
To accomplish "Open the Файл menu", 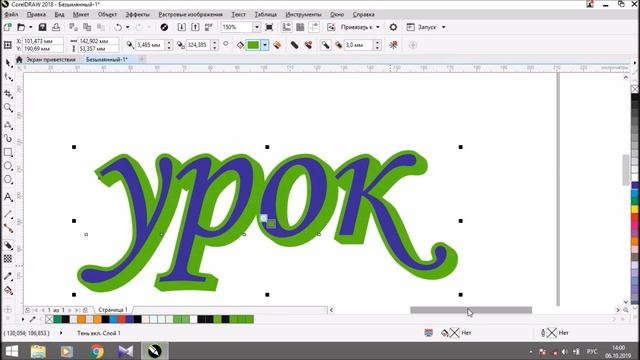I will click(11, 14).
